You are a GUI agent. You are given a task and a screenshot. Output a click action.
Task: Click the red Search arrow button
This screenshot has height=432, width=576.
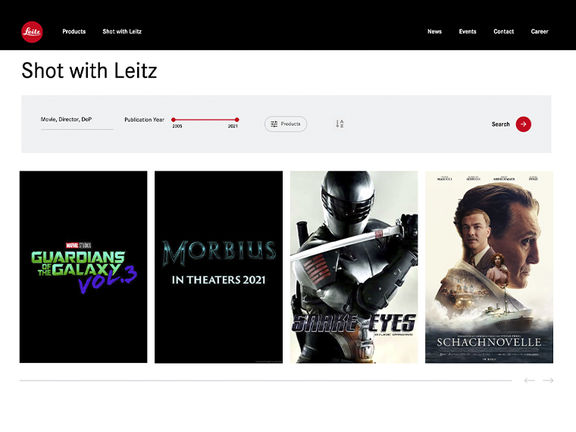pos(523,124)
